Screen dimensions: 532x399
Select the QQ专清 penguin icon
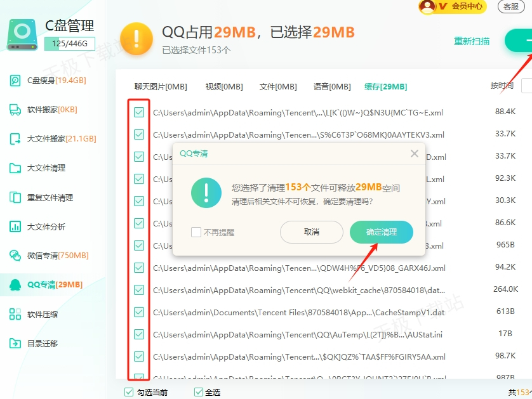coord(15,285)
